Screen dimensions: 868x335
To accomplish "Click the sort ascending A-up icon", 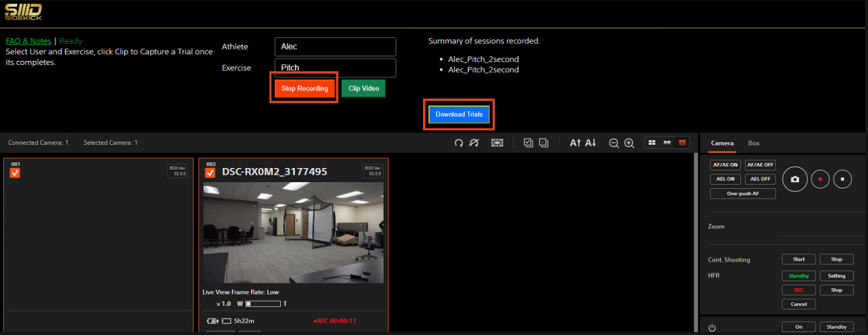I will coord(575,143).
